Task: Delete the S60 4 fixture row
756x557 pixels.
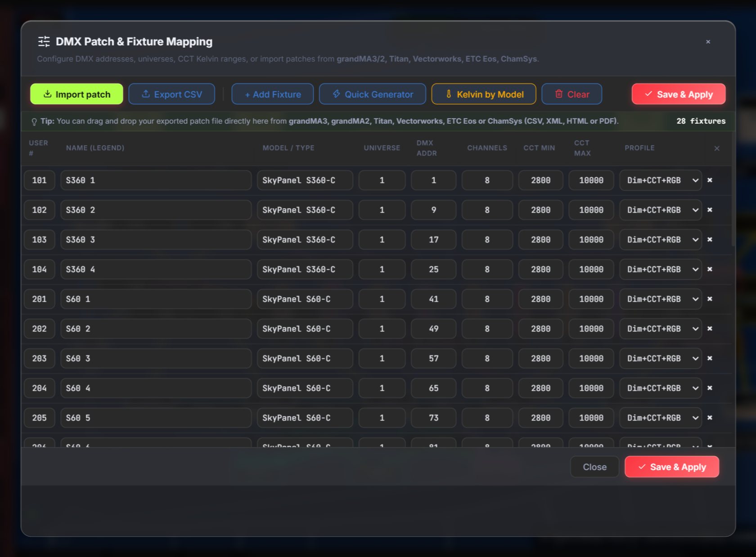Action: tap(710, 388)
